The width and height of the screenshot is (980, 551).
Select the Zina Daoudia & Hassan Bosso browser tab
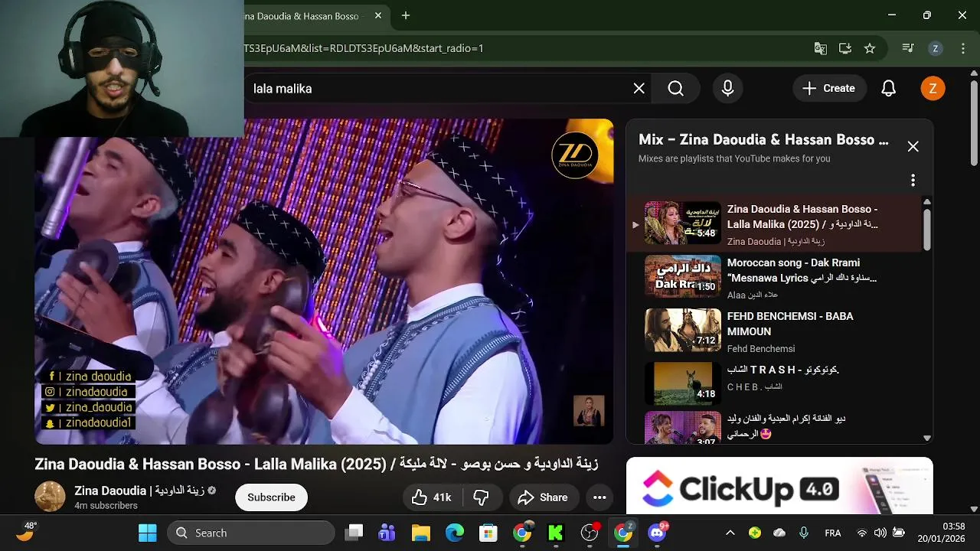point(306,16)
